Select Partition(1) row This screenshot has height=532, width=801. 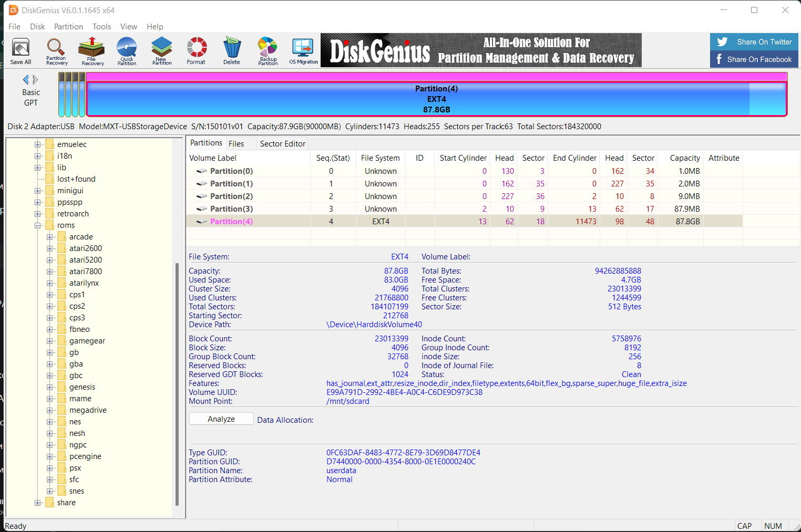pos(464,184)
